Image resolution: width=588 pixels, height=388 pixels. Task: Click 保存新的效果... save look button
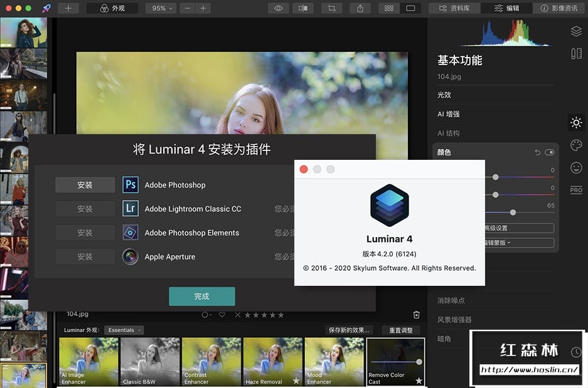click(x=349, y=330)
